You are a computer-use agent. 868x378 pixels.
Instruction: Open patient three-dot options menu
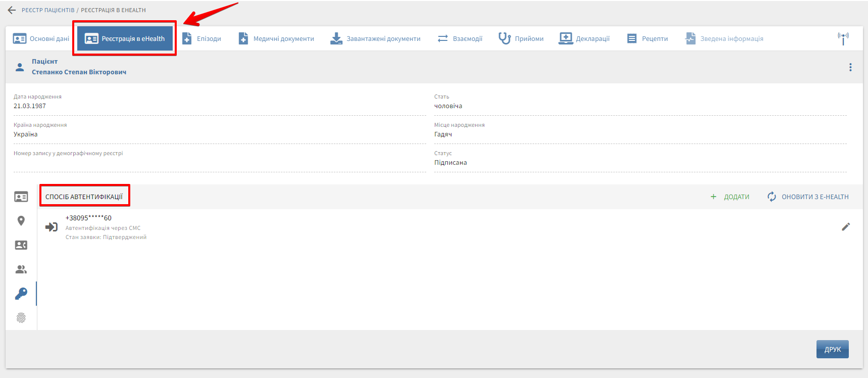click(850, 67)
